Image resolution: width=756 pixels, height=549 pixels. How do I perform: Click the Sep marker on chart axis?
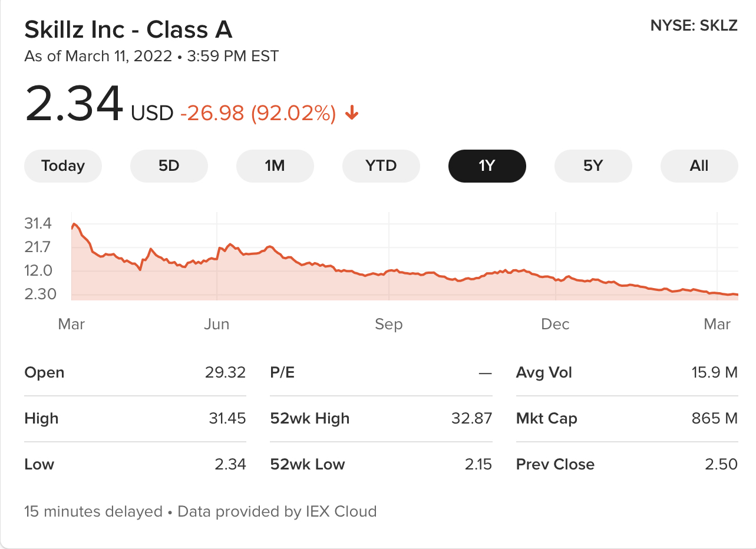[388, 325]
